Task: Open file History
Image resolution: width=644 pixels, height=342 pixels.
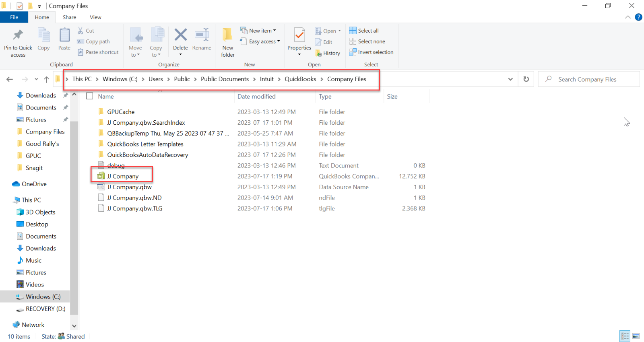Action: [328, 53]
